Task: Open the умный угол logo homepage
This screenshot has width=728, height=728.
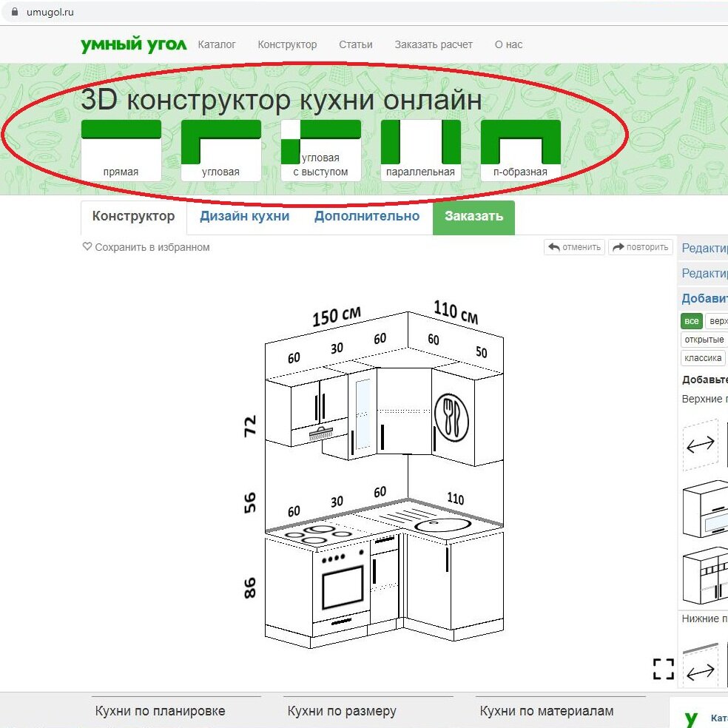Action: (x=134, y=44)
